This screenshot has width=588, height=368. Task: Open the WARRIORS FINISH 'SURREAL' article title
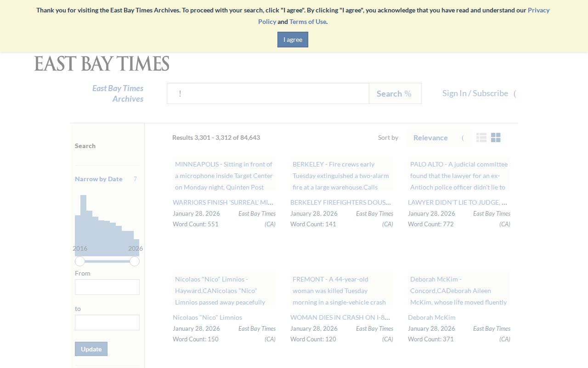[224, 202]
